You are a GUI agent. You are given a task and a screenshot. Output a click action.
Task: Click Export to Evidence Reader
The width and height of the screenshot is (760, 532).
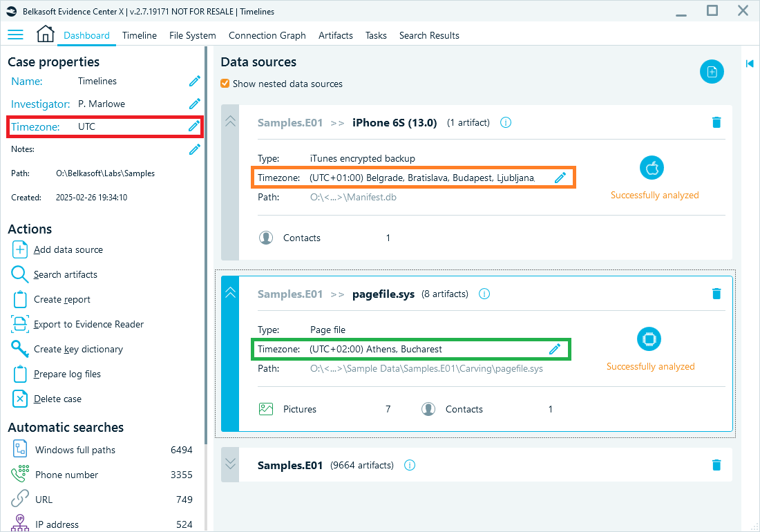click(77, 324)
